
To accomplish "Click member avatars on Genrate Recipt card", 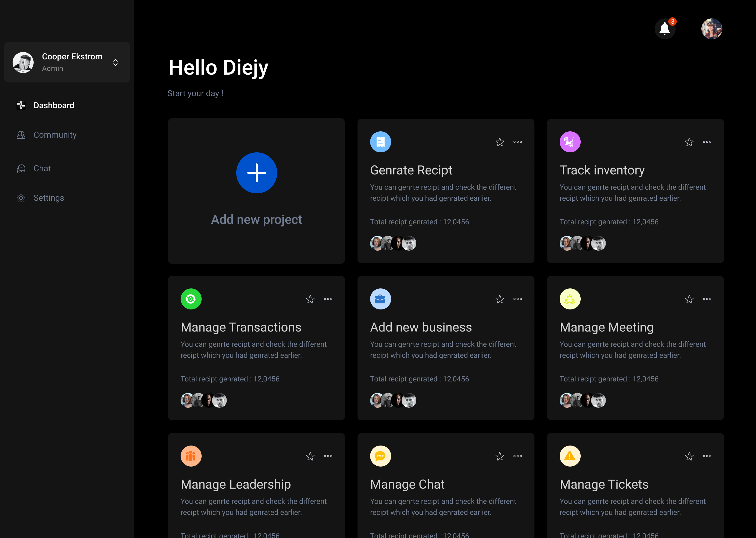I will [393, 243].
